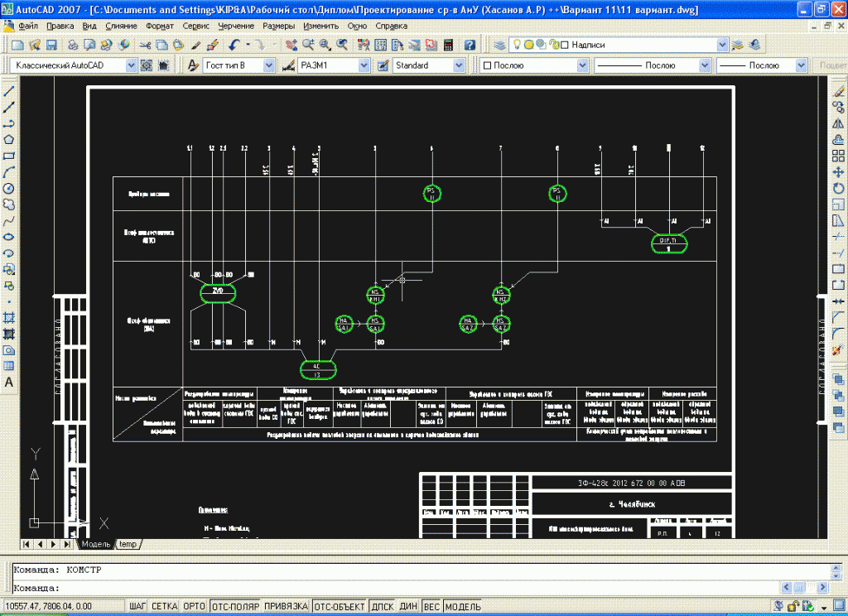Open Help question mark icon
848x616 pixels.
[470, 46]
